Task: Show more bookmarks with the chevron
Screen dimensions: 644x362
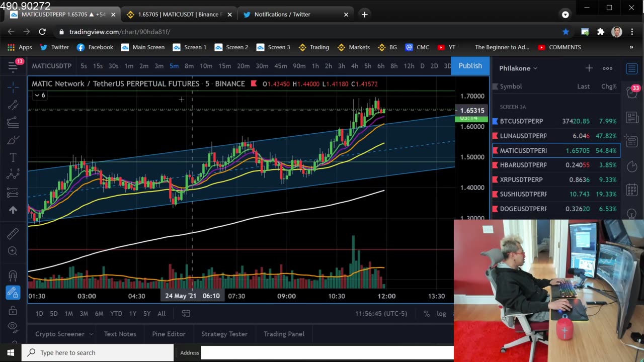Action: 631,47
